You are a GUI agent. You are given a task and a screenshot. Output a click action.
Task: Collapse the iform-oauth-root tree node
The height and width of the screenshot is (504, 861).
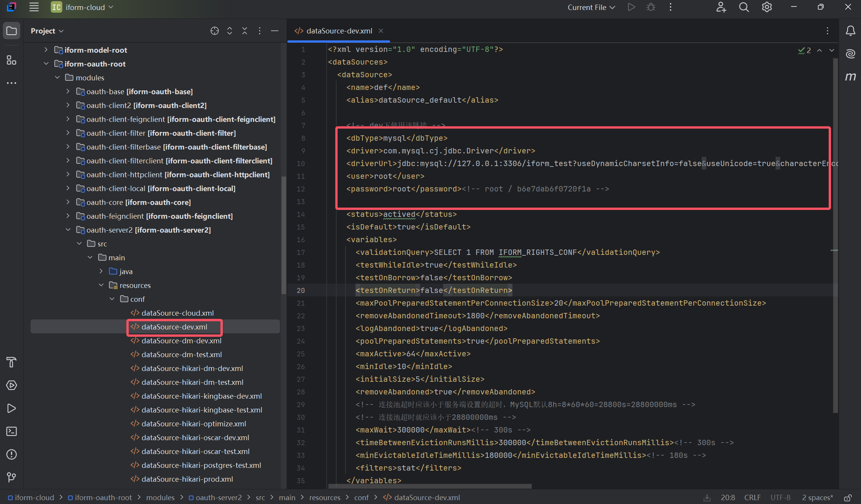46,64
